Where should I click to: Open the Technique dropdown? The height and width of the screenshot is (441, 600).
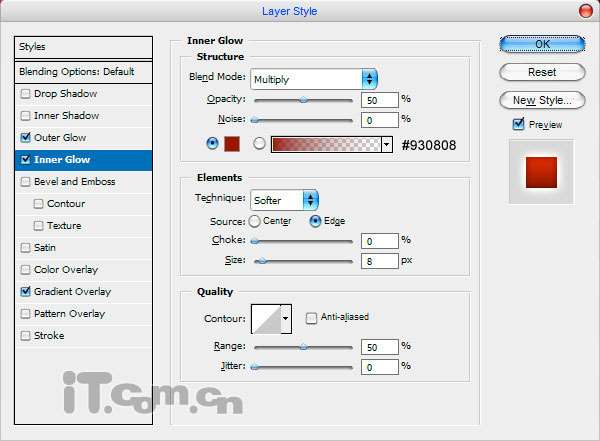click(284, 200)
